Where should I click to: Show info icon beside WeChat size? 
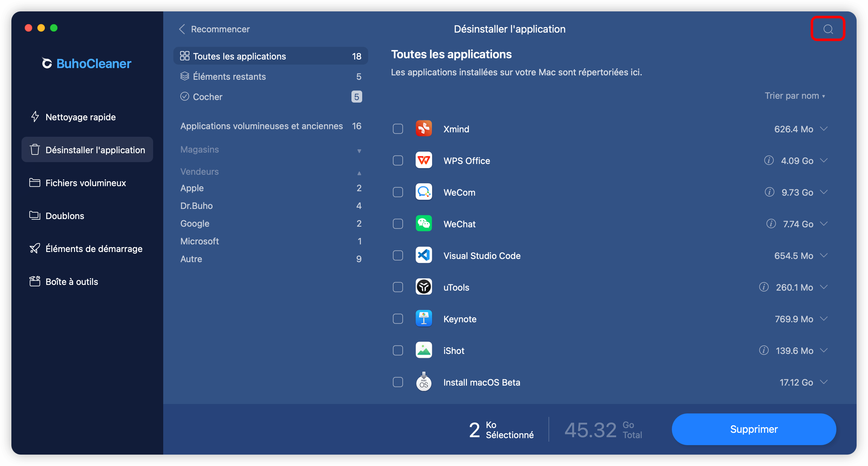coord(771,224)
